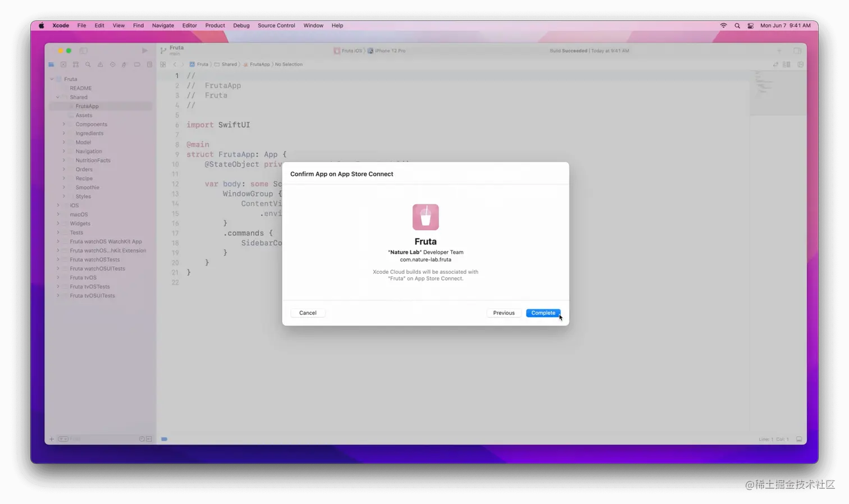Go back with the editor back arrow
Screen dimensions: 849x504
[x=175, y=65]
